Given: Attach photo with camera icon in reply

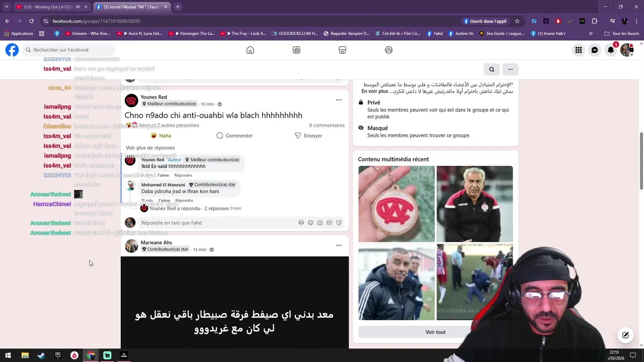Looking at the screenshot, I should point(320,223).
